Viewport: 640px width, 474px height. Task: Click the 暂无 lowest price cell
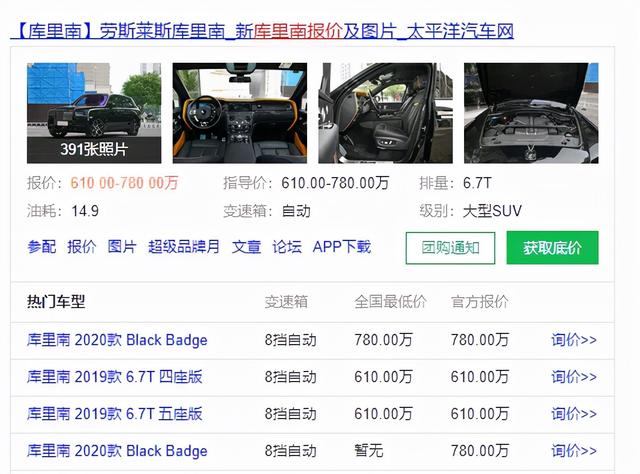(369, 451)
